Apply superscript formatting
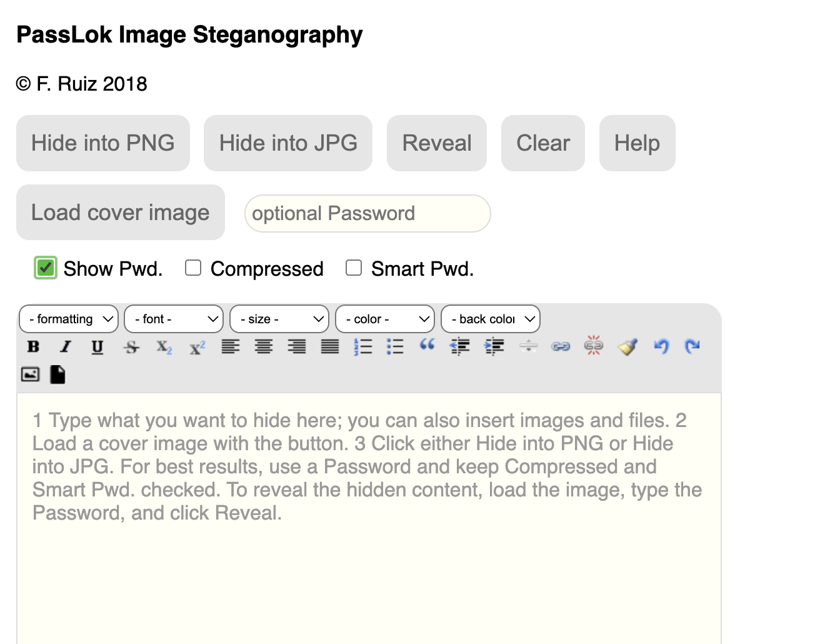Image resolution: width=840 pixels, height=644 pixels. pyautogui.click(x=197, y=346)
